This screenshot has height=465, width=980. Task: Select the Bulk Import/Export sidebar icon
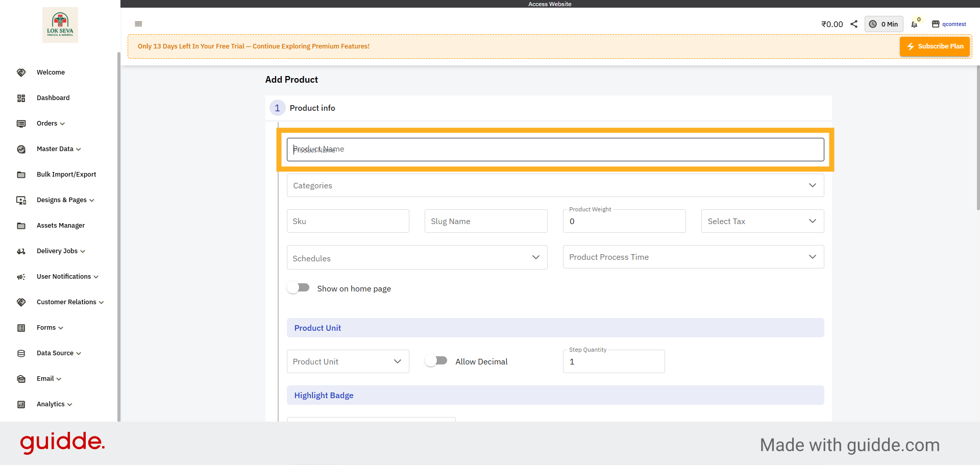(x=21, y=175)
